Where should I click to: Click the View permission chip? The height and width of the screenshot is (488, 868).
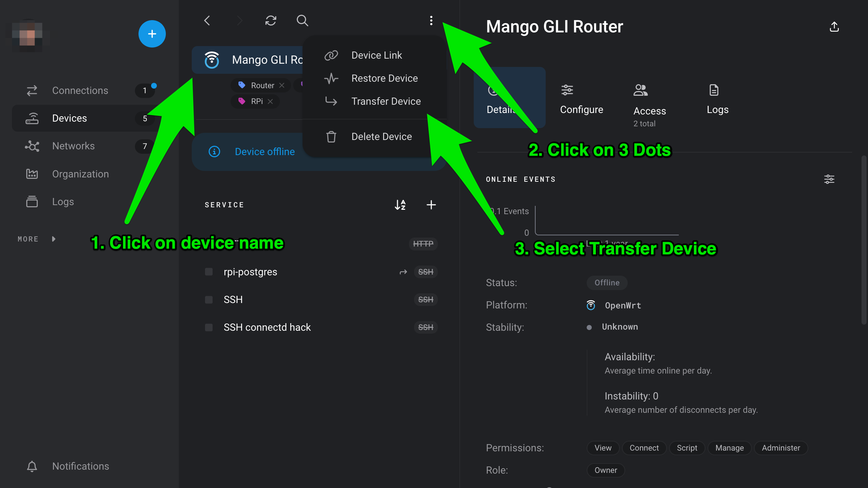tap(603, 448)
